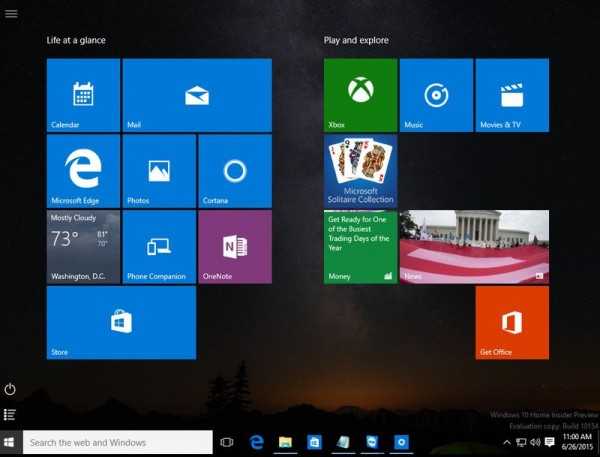Open Microsoft Solitaire Collection tile
600x457 pixels.
pyautogui.click(x=360, y=171)
